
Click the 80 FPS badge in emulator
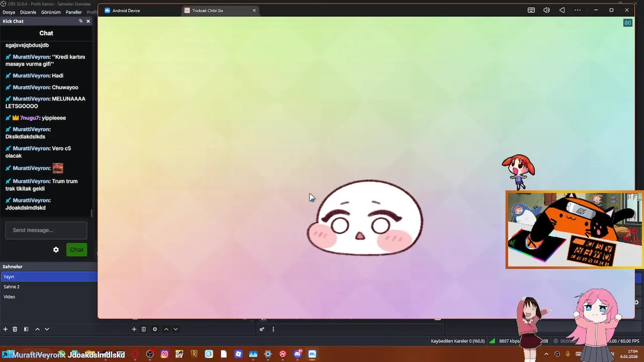[x=628, y=23]
